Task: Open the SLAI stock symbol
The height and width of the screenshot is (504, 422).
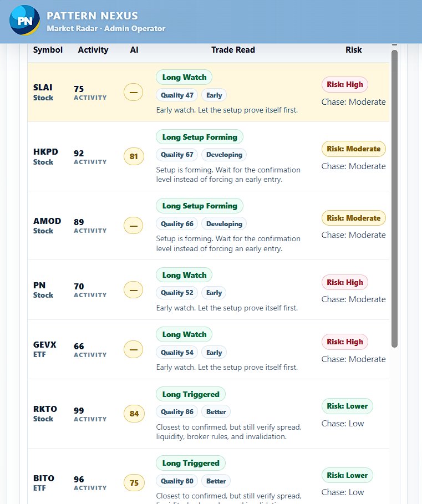Action: pos(43,88)
